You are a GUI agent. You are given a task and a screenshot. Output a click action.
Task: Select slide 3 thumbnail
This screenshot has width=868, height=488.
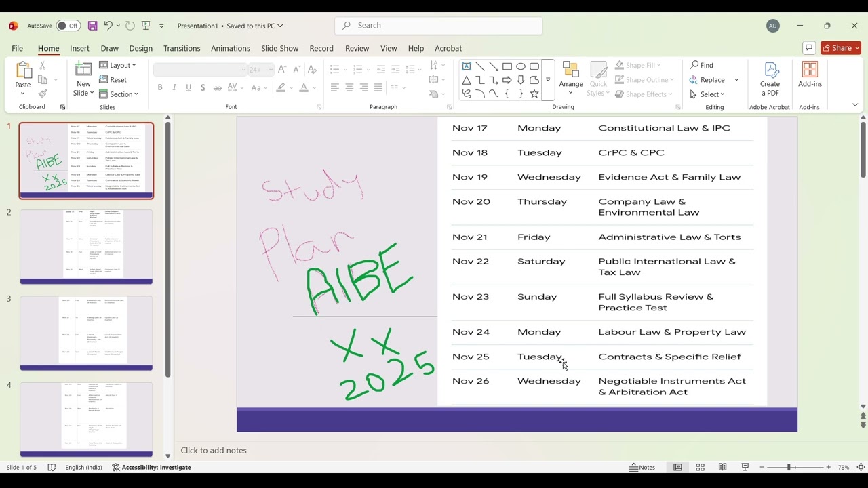86,333
